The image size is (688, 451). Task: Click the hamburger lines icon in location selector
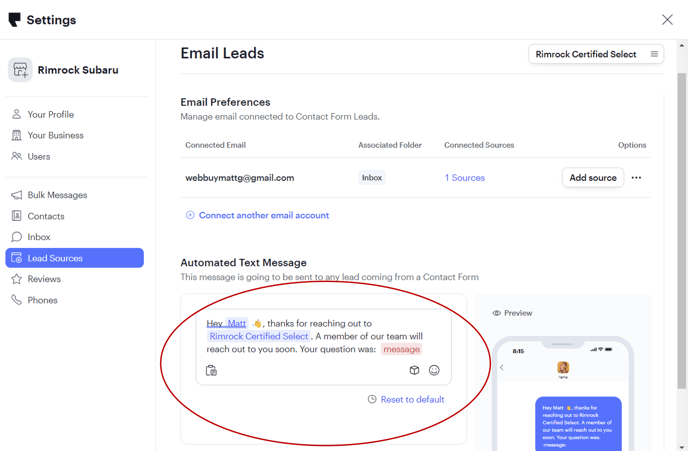point(654,54)
